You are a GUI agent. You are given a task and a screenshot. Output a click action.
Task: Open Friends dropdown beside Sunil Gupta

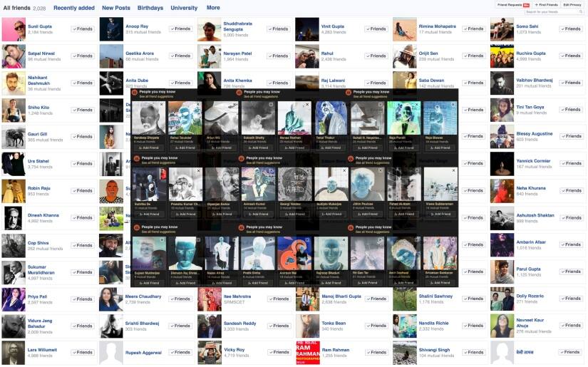coord(83,29)
